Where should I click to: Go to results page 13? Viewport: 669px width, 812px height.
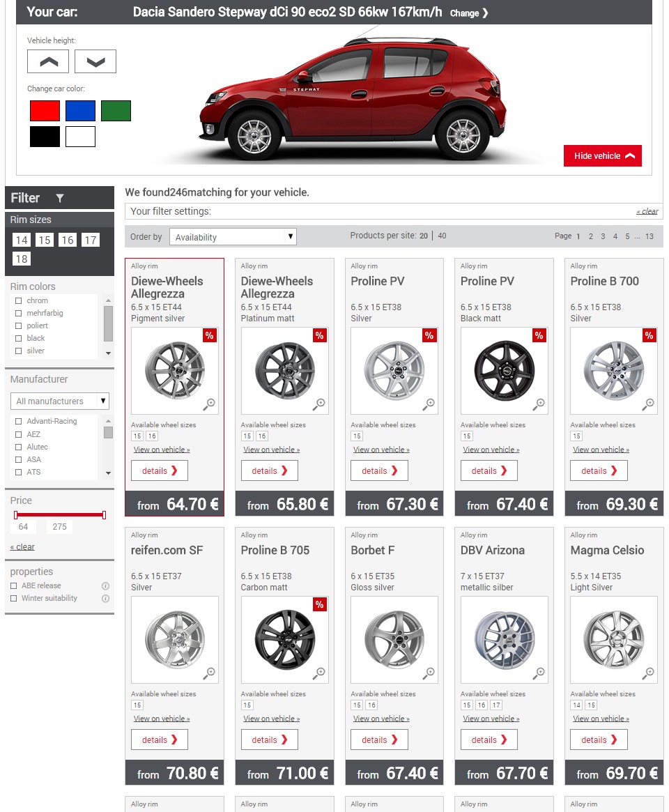(649, 236)
